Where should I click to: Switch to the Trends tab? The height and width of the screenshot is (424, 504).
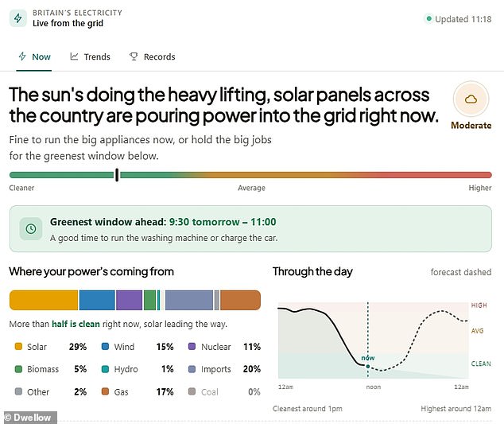pos(90,57)
